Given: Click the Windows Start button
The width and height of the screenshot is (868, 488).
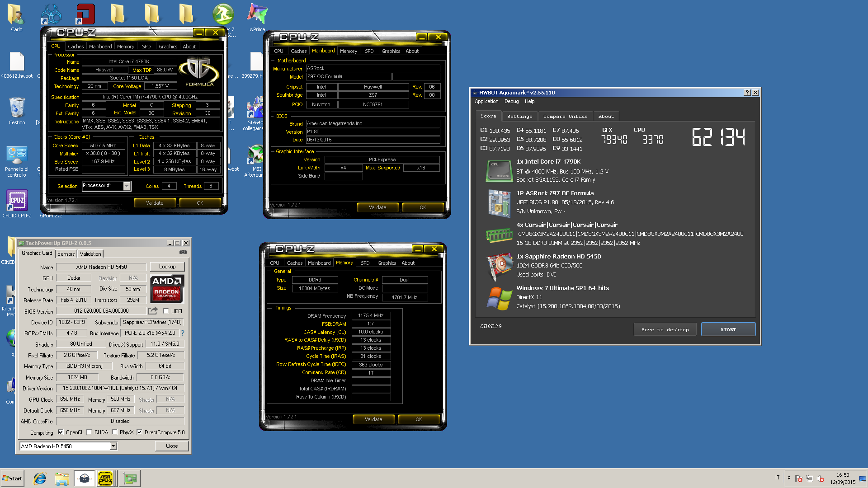Looking at the screenshot, I should pos(12,479).
